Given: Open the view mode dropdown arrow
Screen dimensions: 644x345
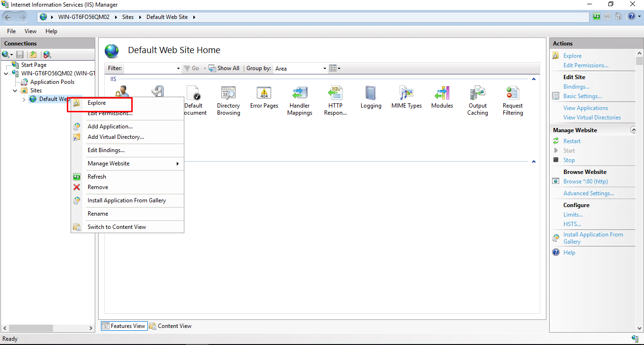Looking at the screenshot, I should [x=339, y=68].
